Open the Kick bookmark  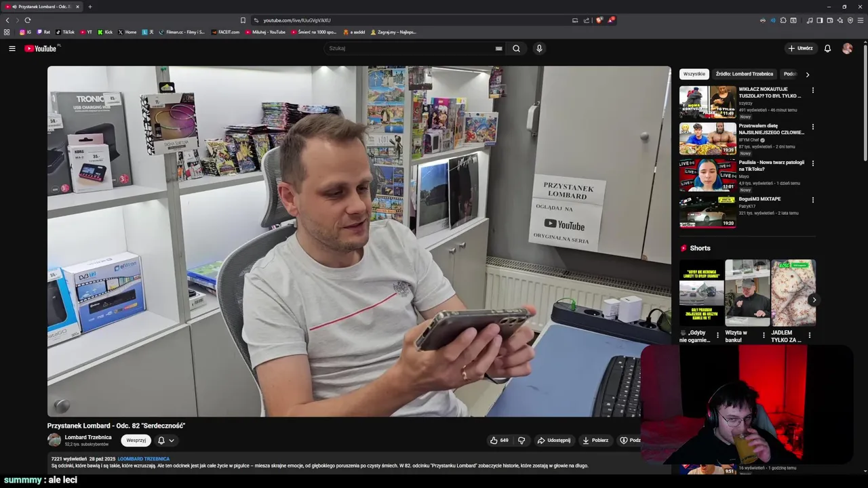point(105,32)
